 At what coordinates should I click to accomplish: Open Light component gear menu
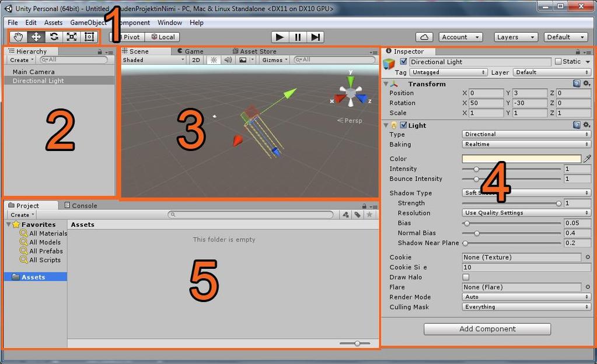pyautogui.click(x=586, y=125)
